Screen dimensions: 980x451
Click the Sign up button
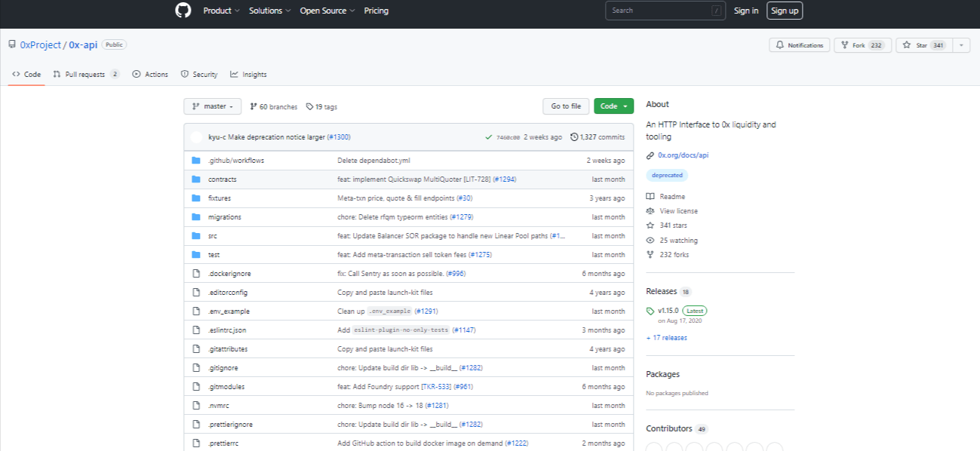(x=785, y=11)
